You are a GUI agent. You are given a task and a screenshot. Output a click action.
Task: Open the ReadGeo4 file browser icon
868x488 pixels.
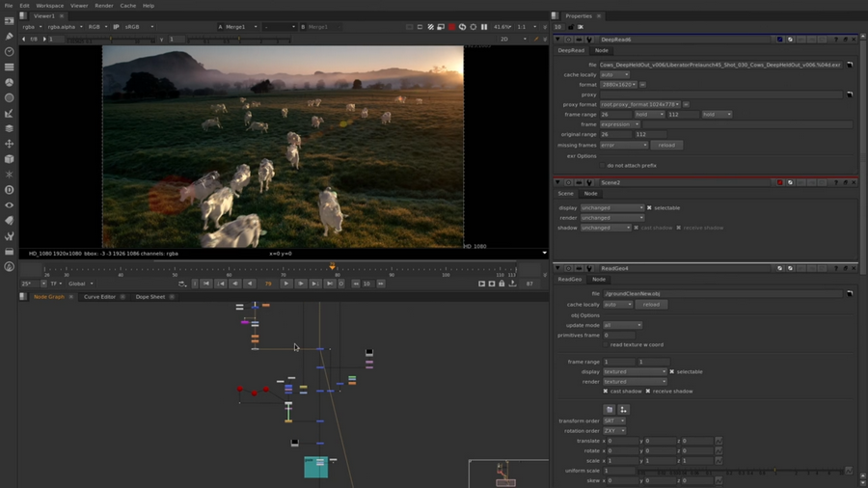(850, 293)
